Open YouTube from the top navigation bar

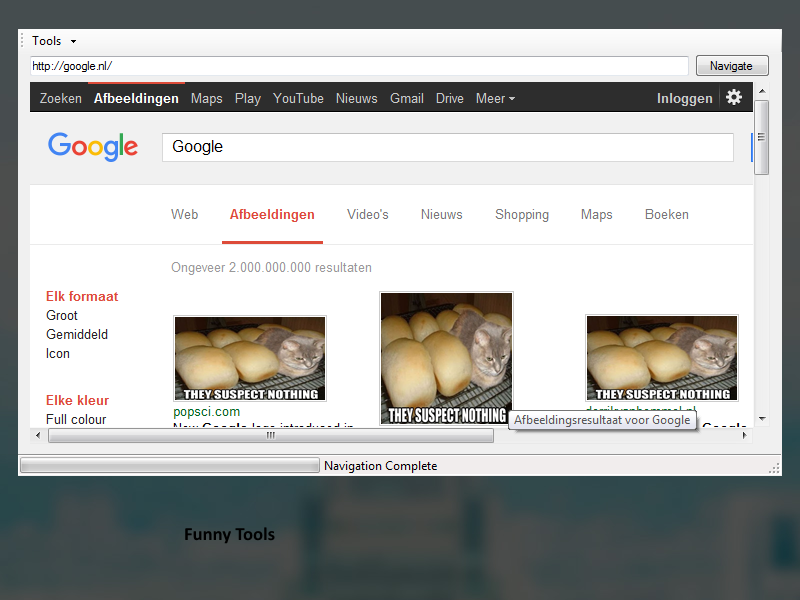[298, 98]
